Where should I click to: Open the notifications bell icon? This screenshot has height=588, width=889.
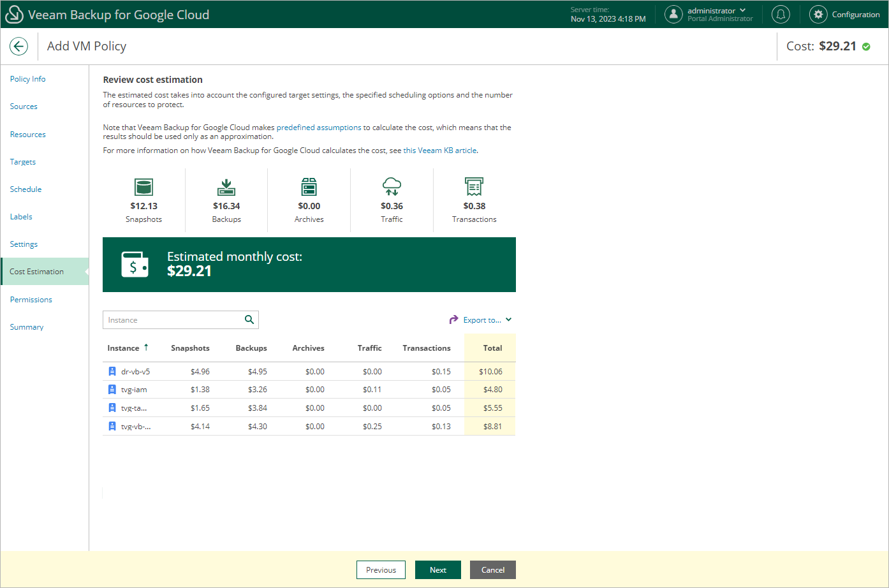[781, 14]
